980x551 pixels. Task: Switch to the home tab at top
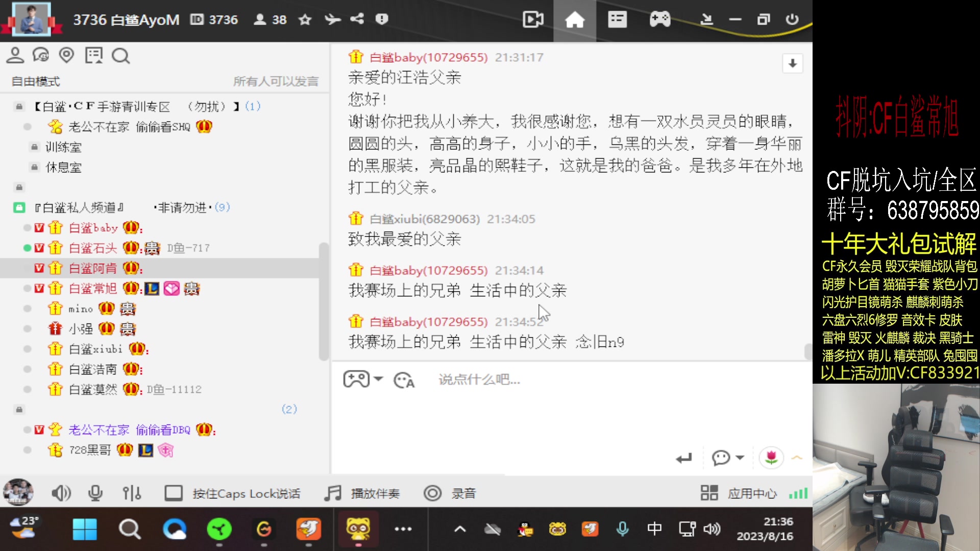pos(575,20)
